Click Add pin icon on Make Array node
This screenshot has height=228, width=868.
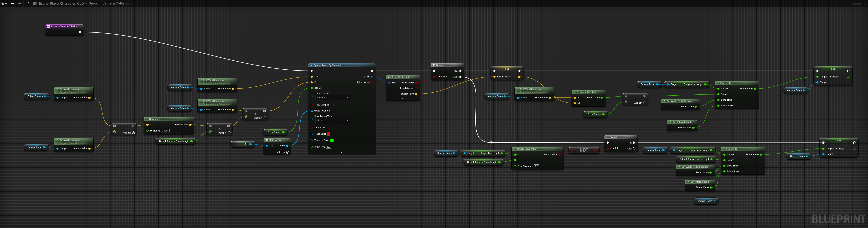pyautogui.click(x=287, y=152)
